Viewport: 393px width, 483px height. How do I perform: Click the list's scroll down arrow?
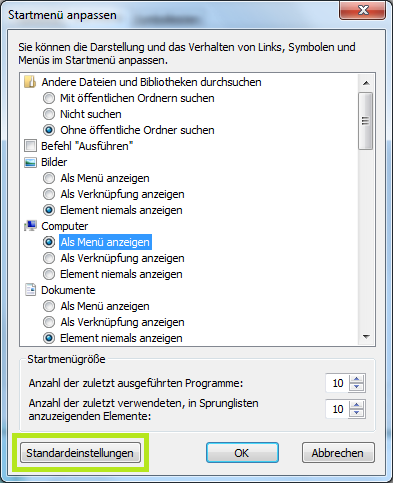[366, 337]
